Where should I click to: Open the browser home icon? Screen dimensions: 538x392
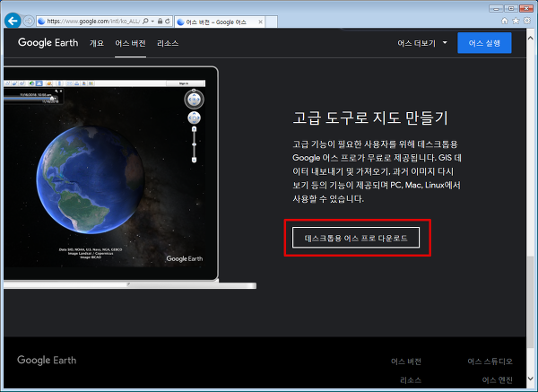coord(504,21)
